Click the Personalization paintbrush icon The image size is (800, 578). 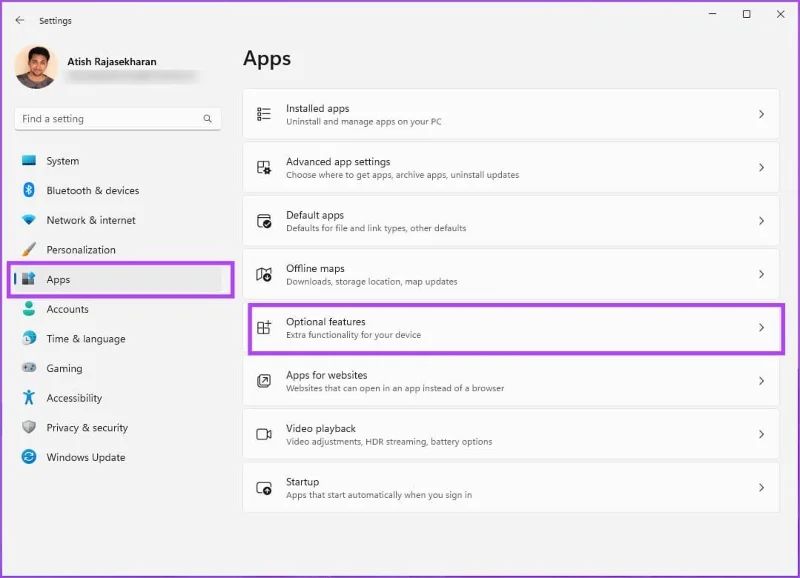tap(29, 249)
